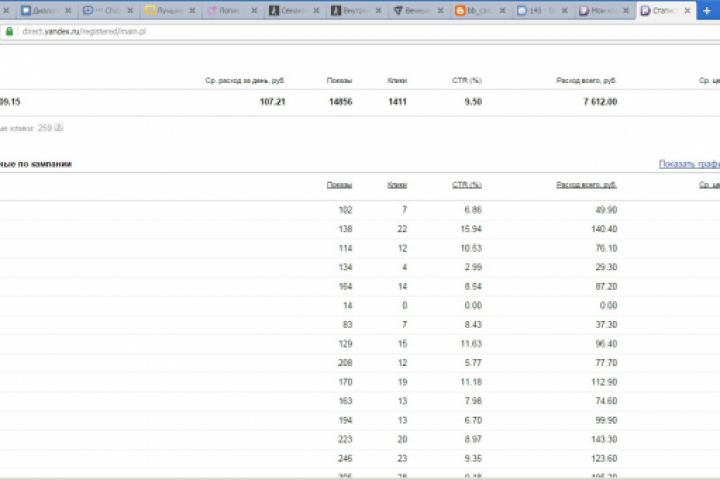The height and width of the screenshot is (480, 720).
Task: Click clicks cell 19
Action: pos(402,382)
